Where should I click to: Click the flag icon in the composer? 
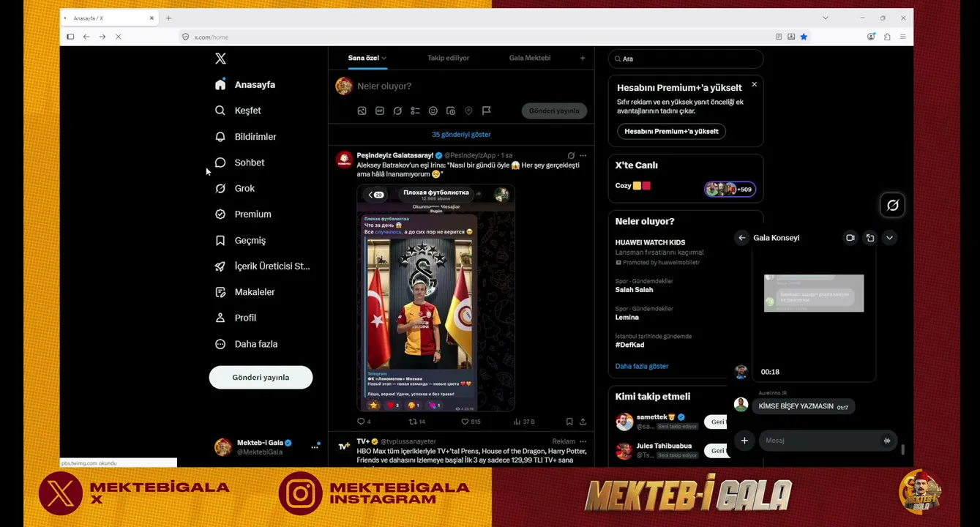pos(486,111)
